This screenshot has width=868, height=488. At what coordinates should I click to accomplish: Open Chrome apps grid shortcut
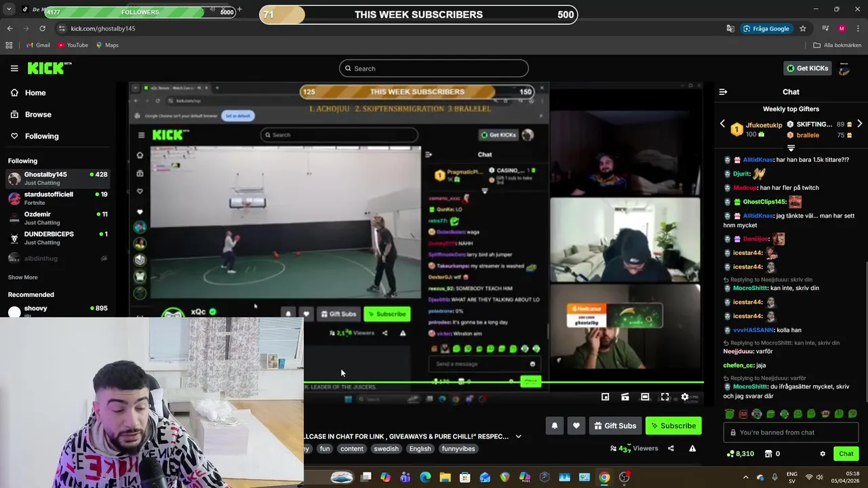[x=9, y=45]
